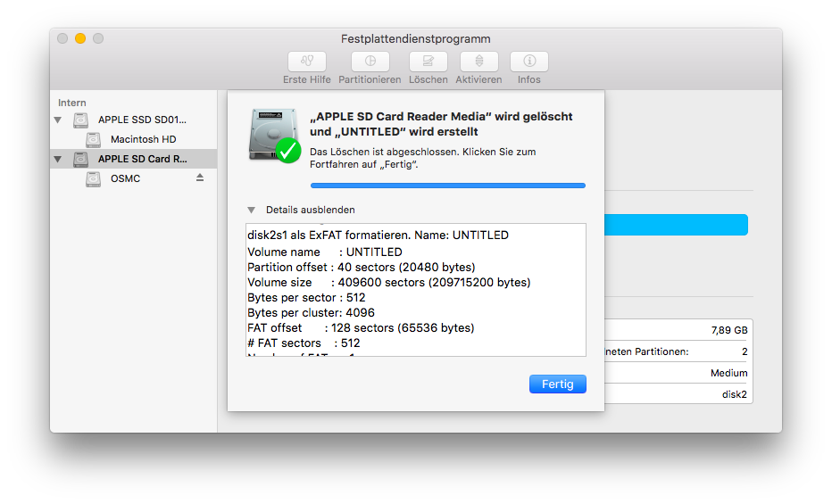Click the APPLE SD Card Reader drive icon
The image size is (832, 504).
point(80,159)
